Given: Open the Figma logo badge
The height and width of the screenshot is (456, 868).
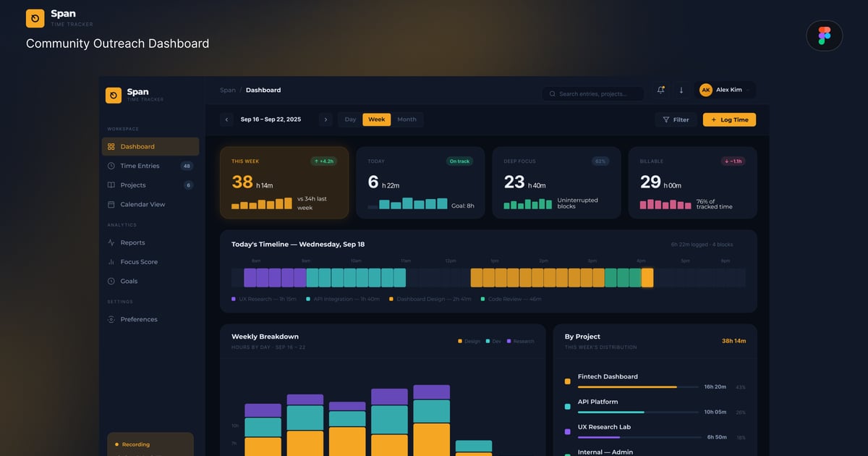Looking at the screenshot, I should pos(824,35).
